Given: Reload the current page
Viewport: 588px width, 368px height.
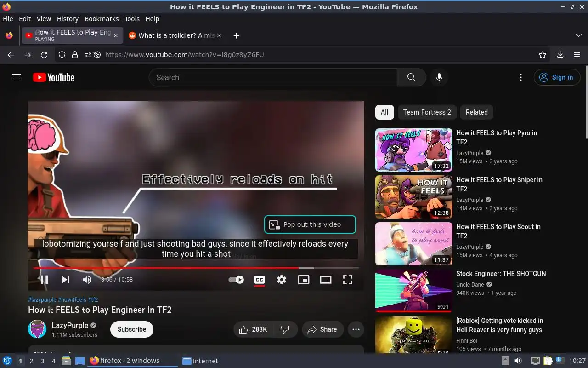Looking at the screenshot, I should point(44,55).
